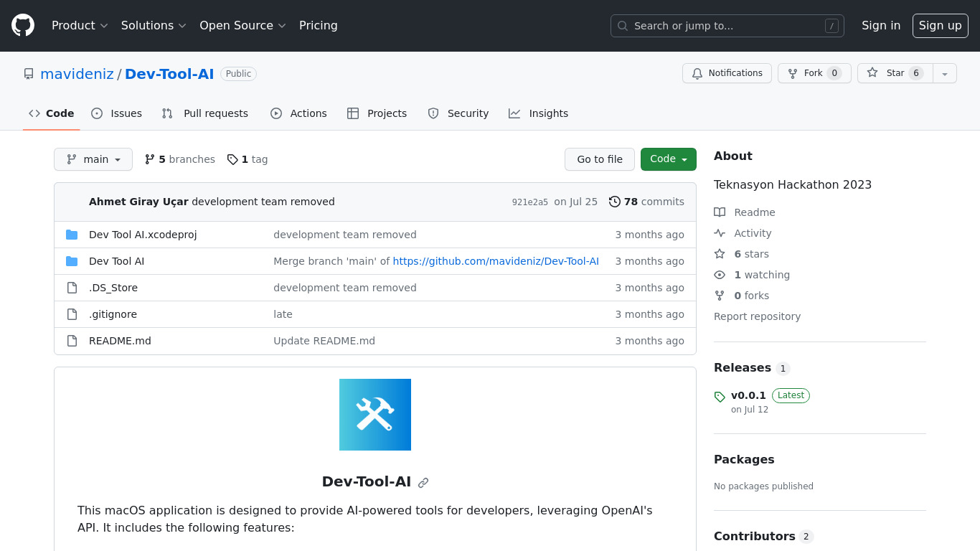Viewport: 980px width, 551px height.
Task: Open the Packages section heading
Action: click(744, 459)
